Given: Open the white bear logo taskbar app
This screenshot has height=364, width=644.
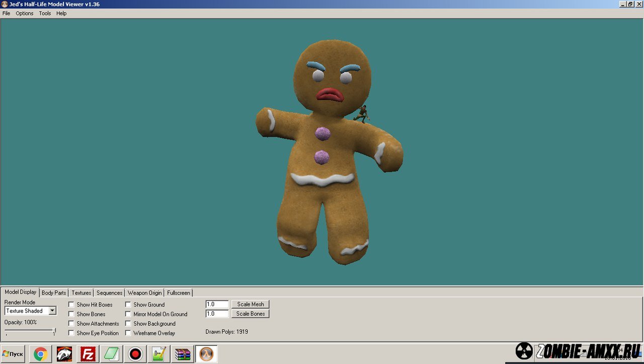Looking at the screenshot, I should coord(64,354).
